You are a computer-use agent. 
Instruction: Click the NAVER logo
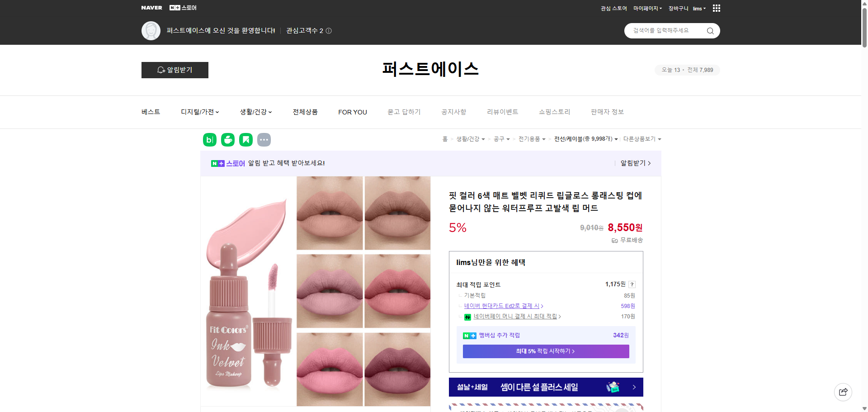coord(151,8)
